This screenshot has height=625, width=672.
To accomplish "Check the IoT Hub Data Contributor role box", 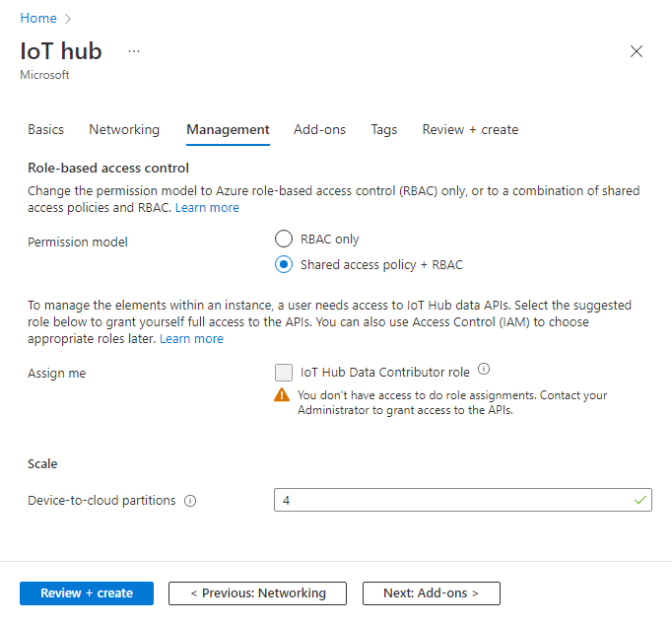I will (284, 373).
